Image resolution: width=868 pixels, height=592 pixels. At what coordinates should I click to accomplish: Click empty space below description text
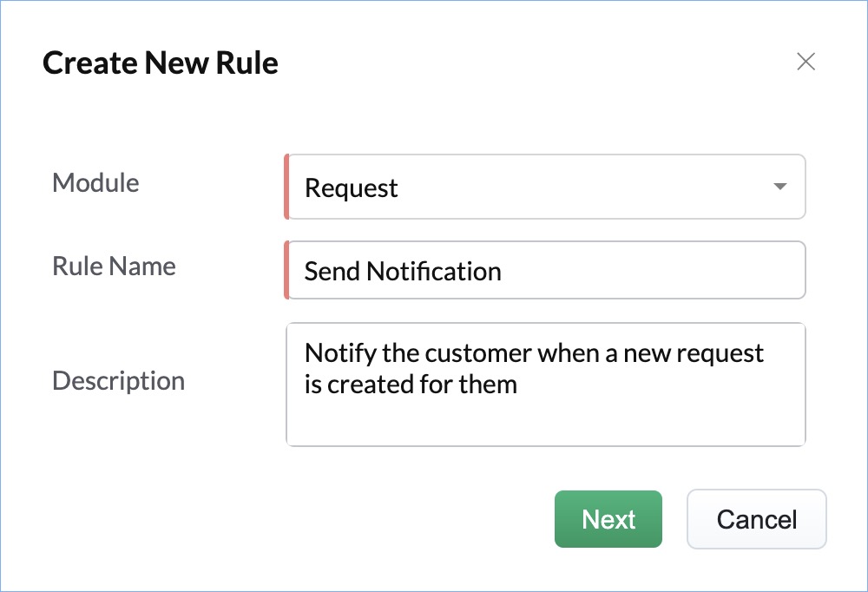tap(545, 423)
